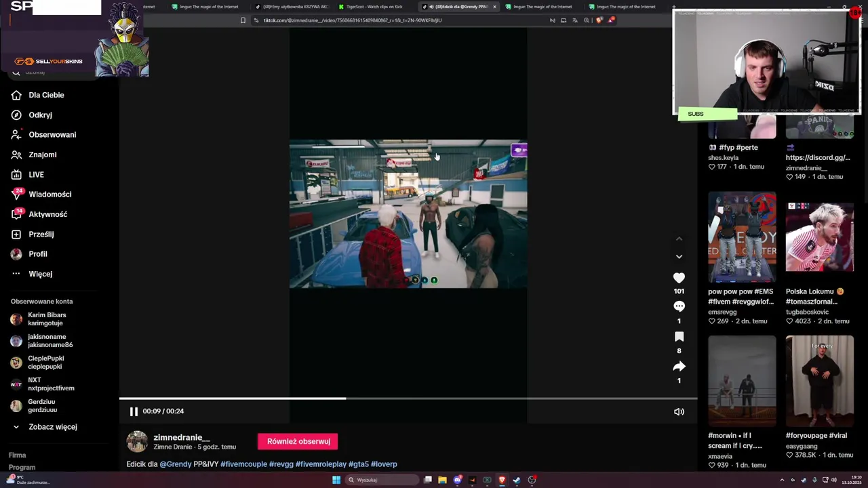The width and height of the screenshot is (868, 488).
Task: Open the Więcej menu
Action: coord(31,274)
